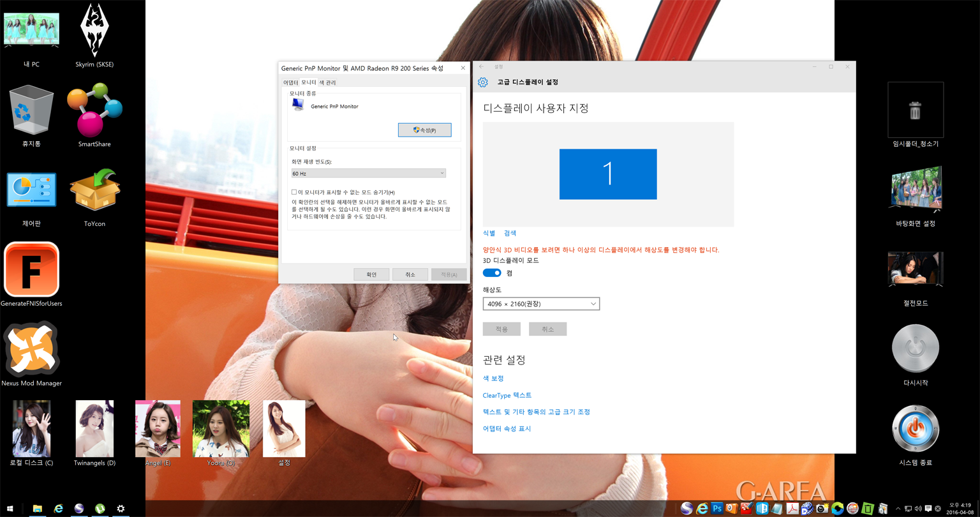The width and height of the screenshot is (980, 517).
Task: Open the uTorrent taskbar button
Action: tap(100, 509)
